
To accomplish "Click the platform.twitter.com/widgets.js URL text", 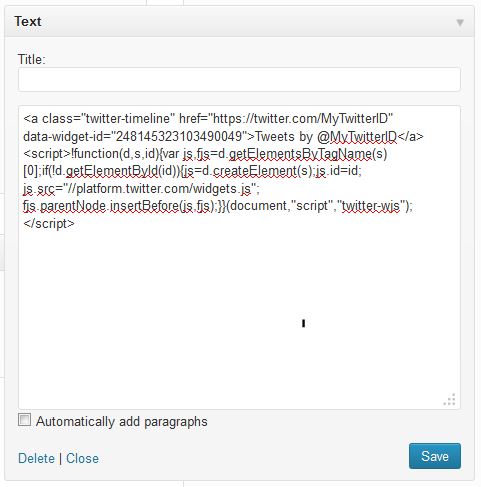I will (x=164, y=189).
